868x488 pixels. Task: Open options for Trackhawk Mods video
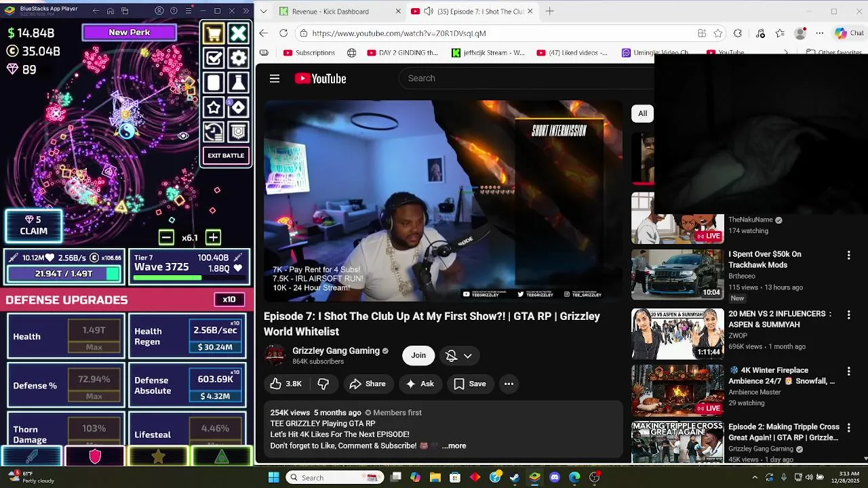pyautogui.click(x=848, y=256)
